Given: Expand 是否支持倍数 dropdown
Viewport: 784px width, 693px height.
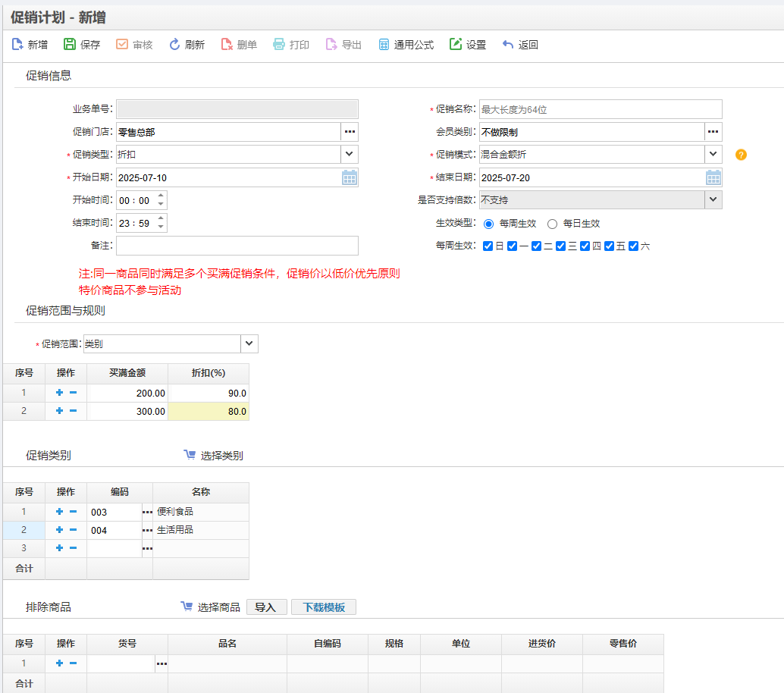Looking at the screenshot, I should [x=713, y=200].
